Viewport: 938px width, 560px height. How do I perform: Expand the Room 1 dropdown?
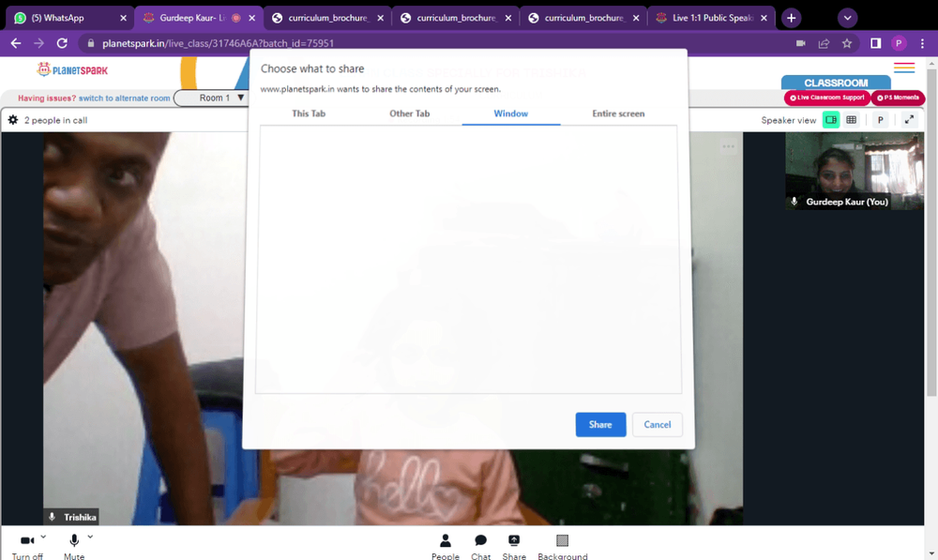214,98
